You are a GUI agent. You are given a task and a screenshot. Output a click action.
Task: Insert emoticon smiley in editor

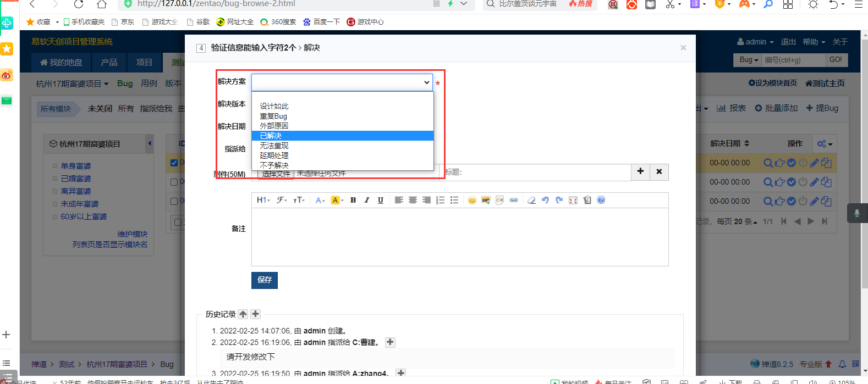click(472, 200)
